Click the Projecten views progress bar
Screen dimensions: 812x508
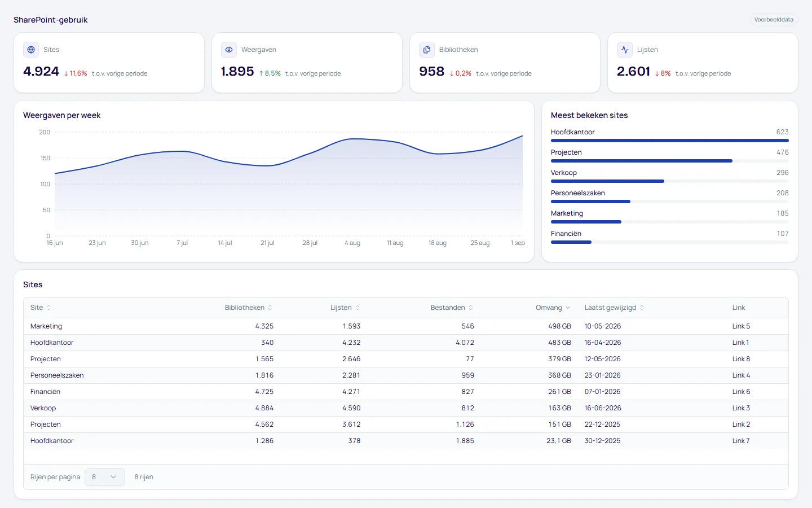pos(670,161)
